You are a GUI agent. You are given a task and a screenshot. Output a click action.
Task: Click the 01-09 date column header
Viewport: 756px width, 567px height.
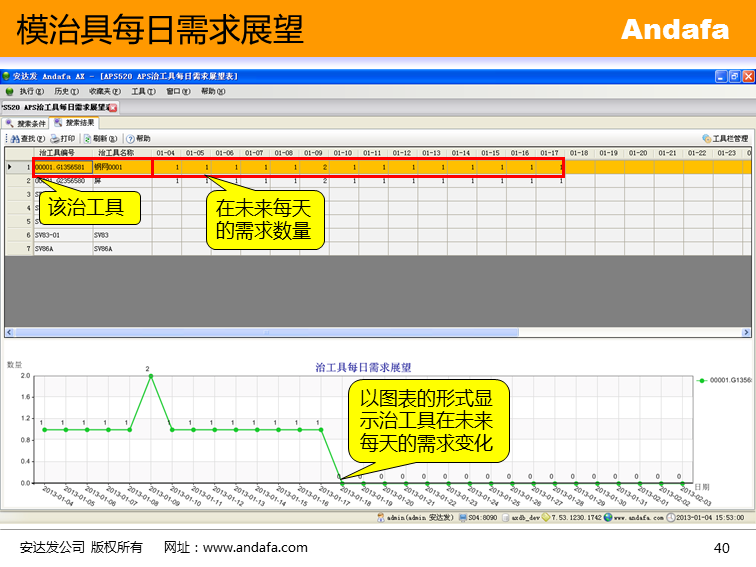point(313,153)
